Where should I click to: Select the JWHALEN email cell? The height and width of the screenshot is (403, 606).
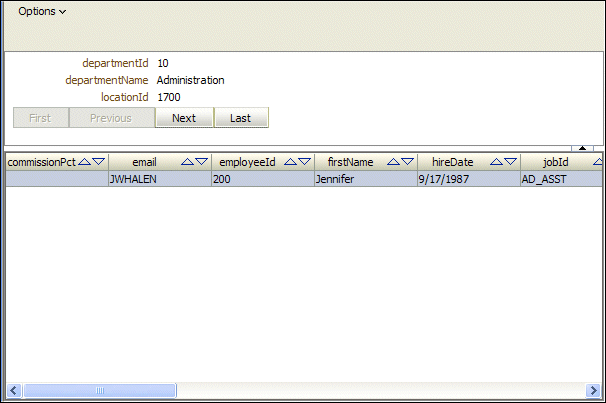click(158, 179)
